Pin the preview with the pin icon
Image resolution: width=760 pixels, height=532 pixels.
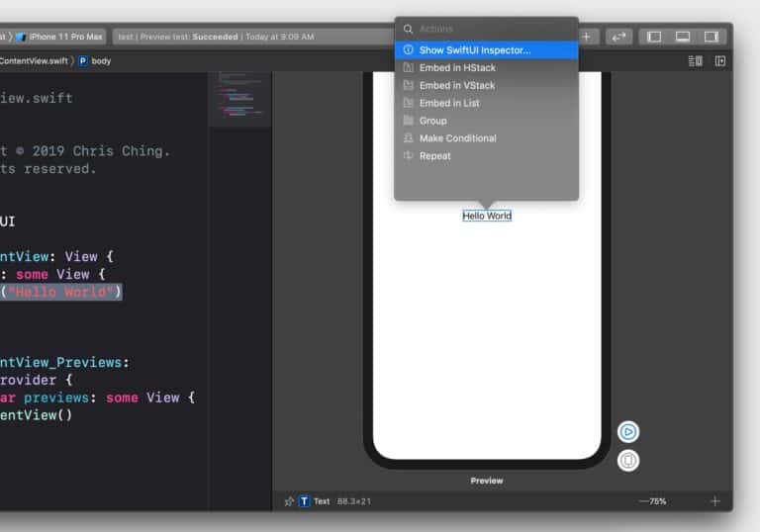[x=289, y=501]
